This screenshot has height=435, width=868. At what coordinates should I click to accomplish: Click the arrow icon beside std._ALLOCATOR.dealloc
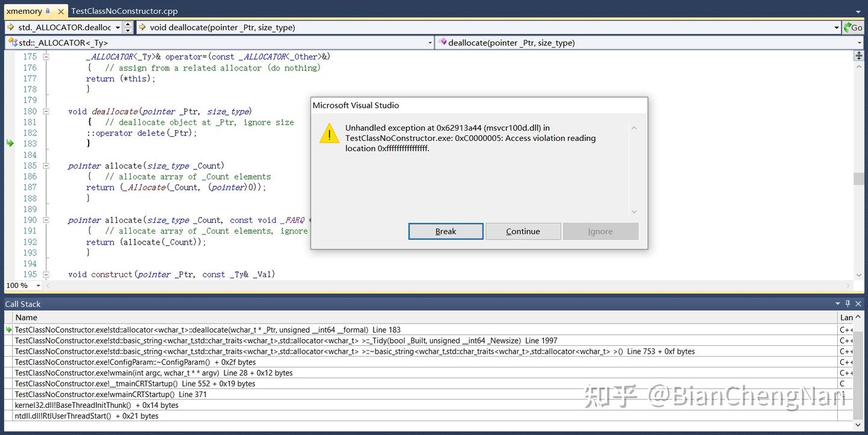click(x=11, y=27)
